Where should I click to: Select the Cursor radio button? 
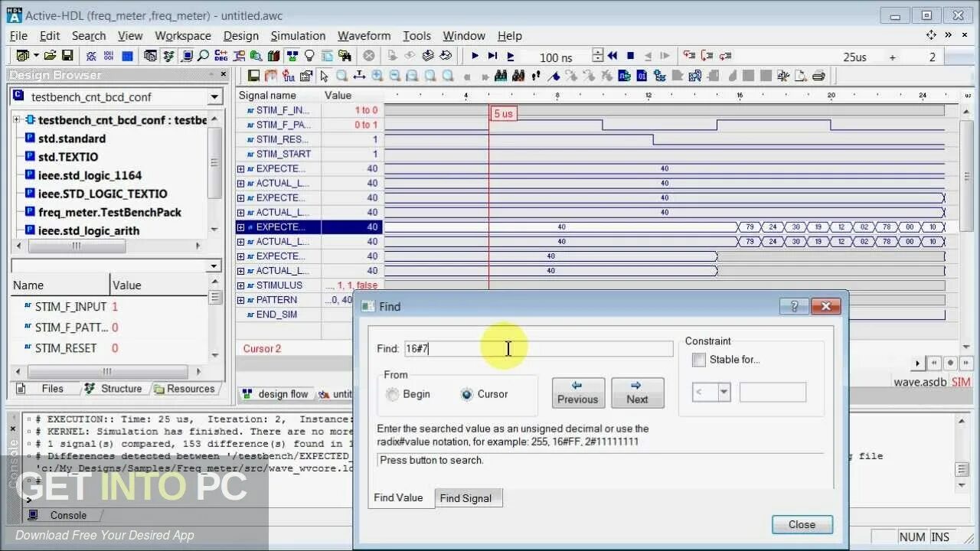click(x=467, y=394)
